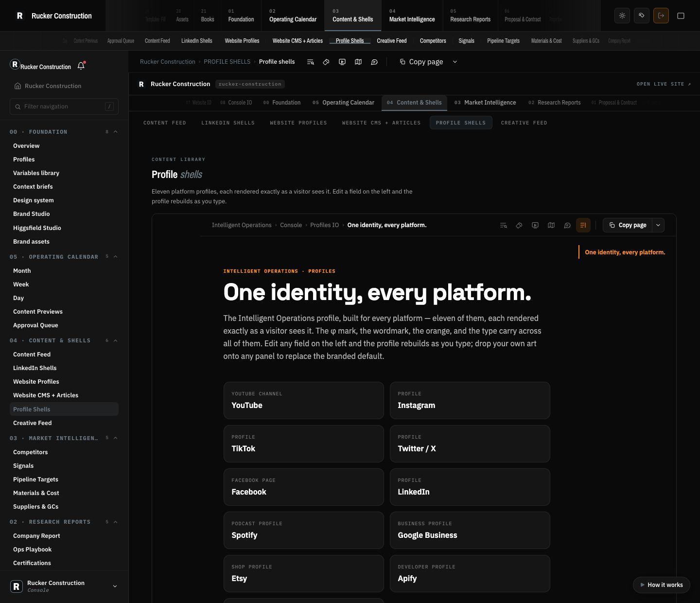Toggle the light theme sun icon
700x603 pixels.
(x=622, y=16)
